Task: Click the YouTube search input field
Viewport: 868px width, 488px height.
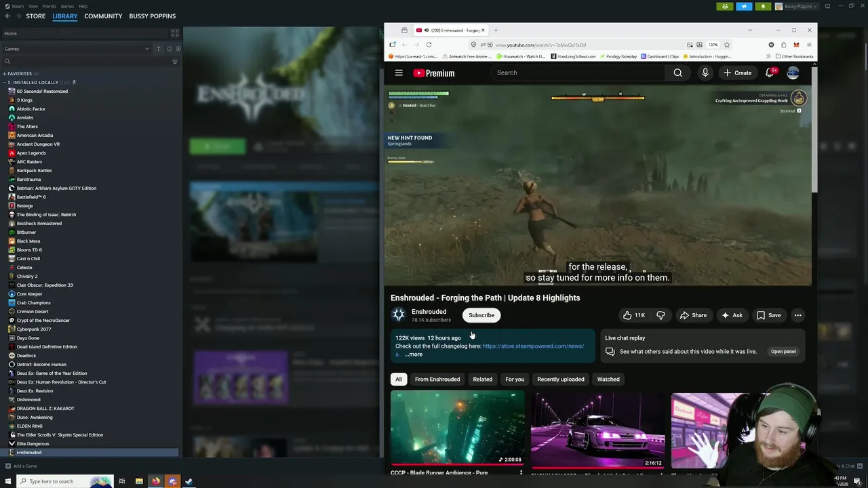Action: pyautogui.click(x=578, y=73)
